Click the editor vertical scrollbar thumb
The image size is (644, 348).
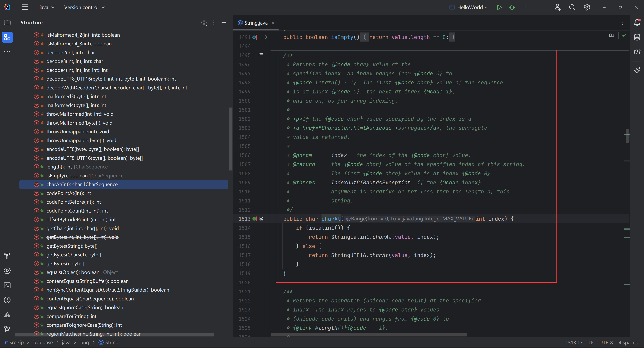(x=627, y=136)
